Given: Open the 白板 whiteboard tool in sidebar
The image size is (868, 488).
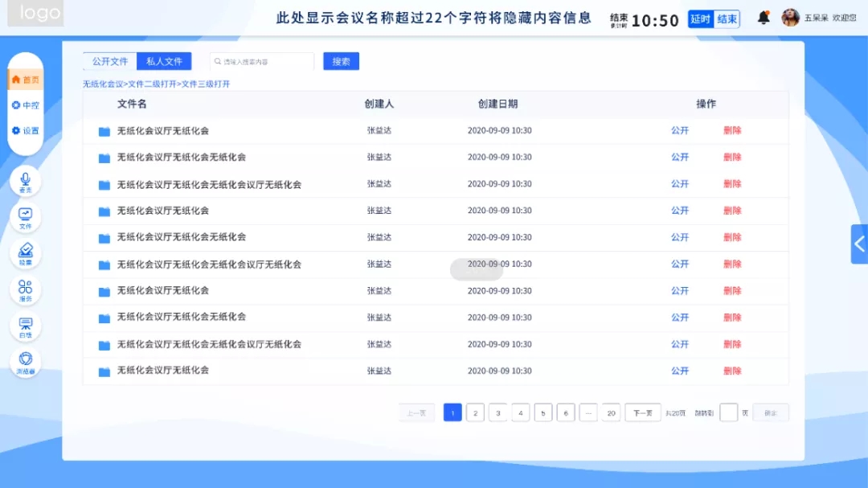Looking at the screenshot, I should pos(26,327).
